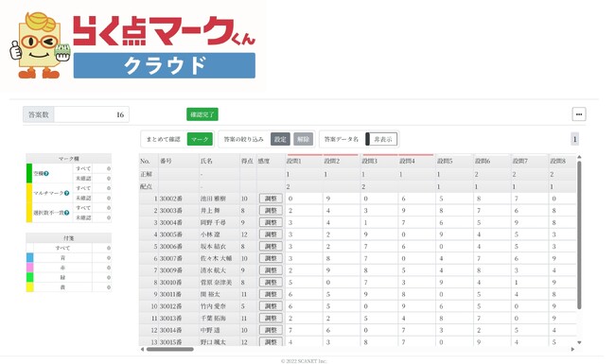Select the pink 赤 sticky swatch
615x364 pixels.
tap(29, 268)
